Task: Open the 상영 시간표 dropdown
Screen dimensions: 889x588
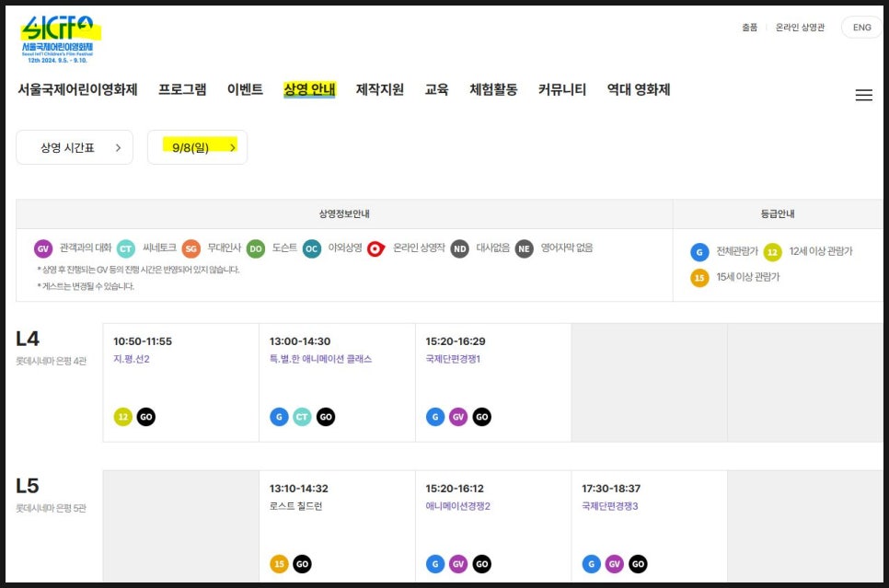Action: click(75, 147)
